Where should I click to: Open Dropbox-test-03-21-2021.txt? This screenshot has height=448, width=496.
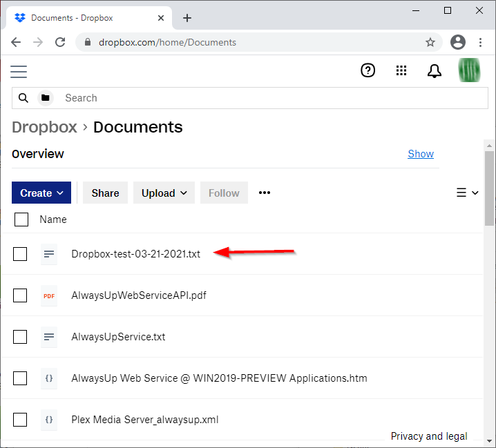[135, 254]
